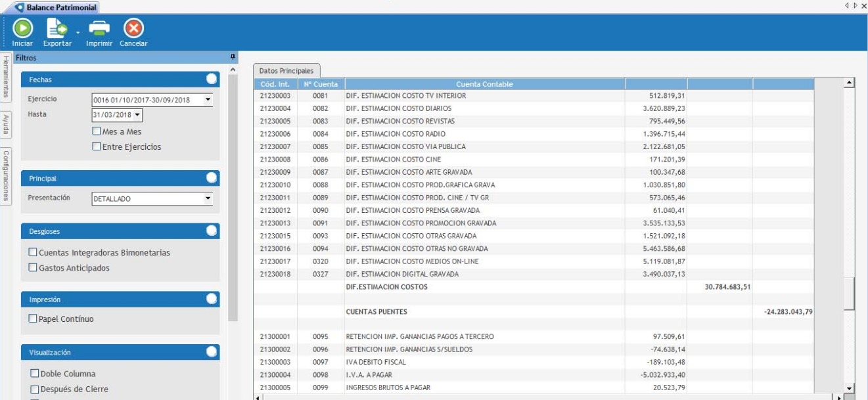868x400 pixels.
Task: Collapse the Visualización section round icon
Action: [x=212, y=352]
